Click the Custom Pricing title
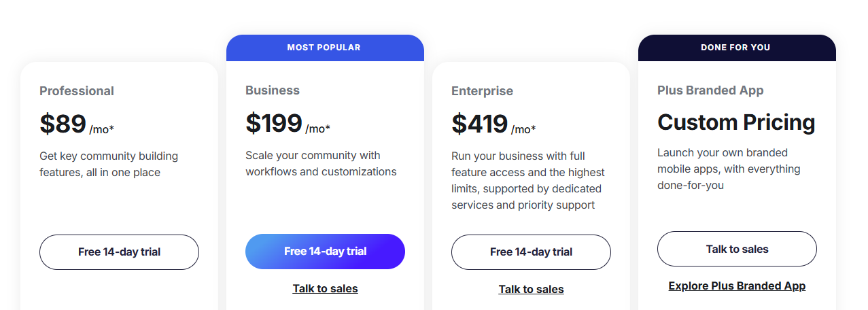 tap(736, 122)
